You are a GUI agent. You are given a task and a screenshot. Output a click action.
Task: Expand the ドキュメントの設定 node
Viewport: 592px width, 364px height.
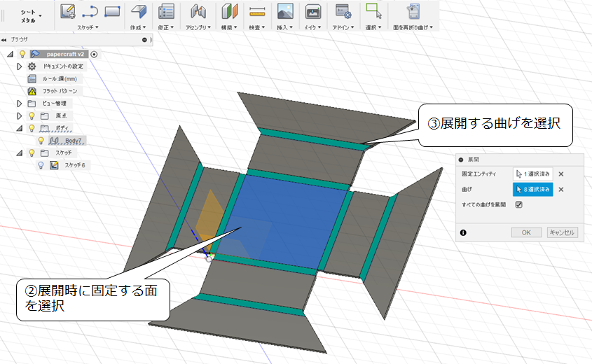point(19,66)
